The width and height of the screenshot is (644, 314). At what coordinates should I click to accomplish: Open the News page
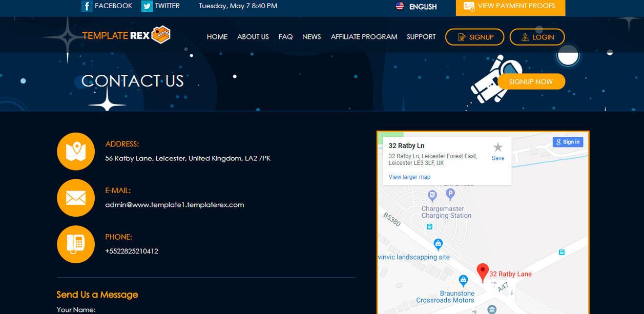[311, 37]
